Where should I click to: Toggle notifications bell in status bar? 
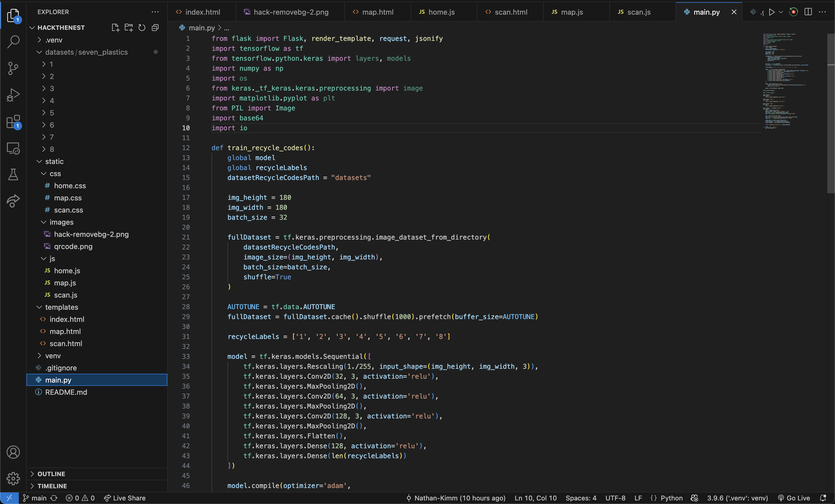click(823, 498)
